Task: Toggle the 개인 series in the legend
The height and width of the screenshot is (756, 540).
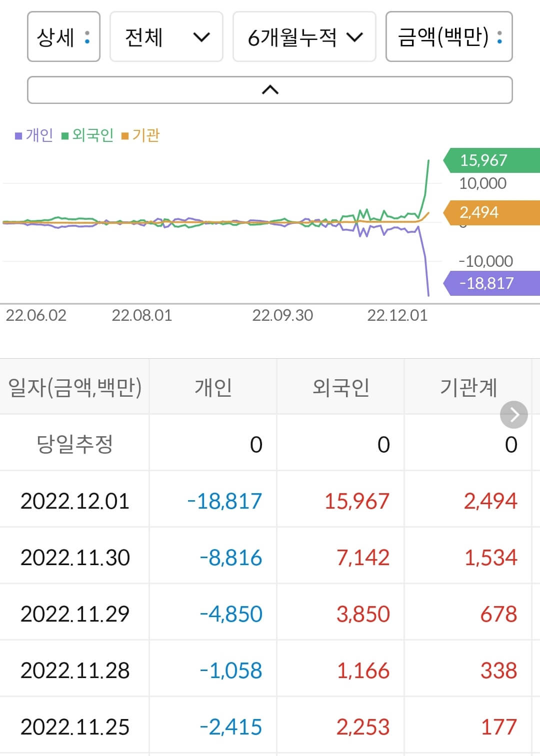Action: 39,134
